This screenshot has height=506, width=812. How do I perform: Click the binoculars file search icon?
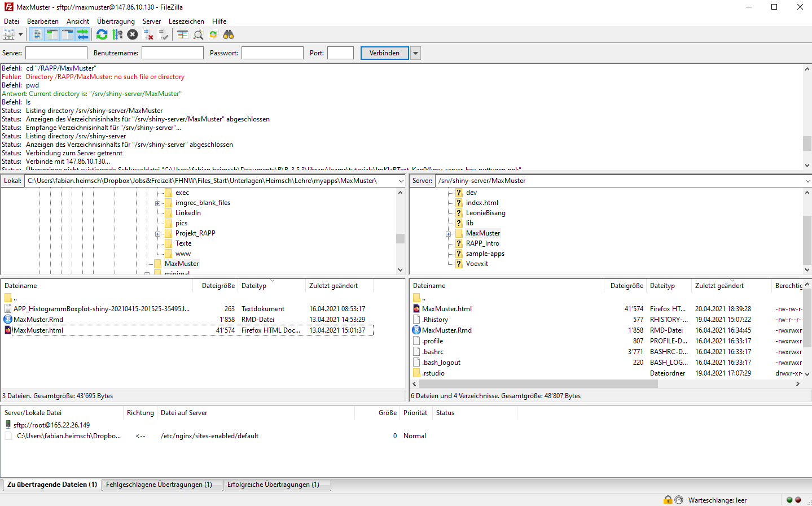pos(229,34)
